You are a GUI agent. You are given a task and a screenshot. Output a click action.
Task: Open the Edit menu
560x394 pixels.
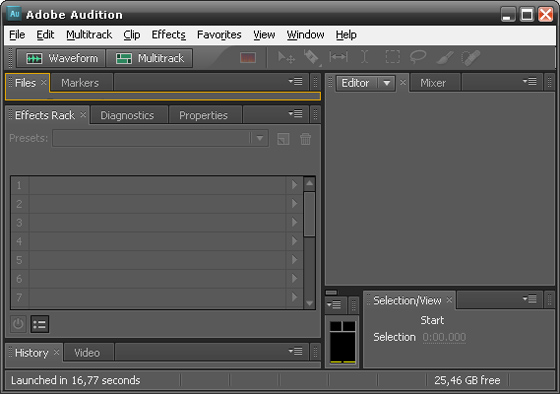pyautogui.click(x=45, y=35)
